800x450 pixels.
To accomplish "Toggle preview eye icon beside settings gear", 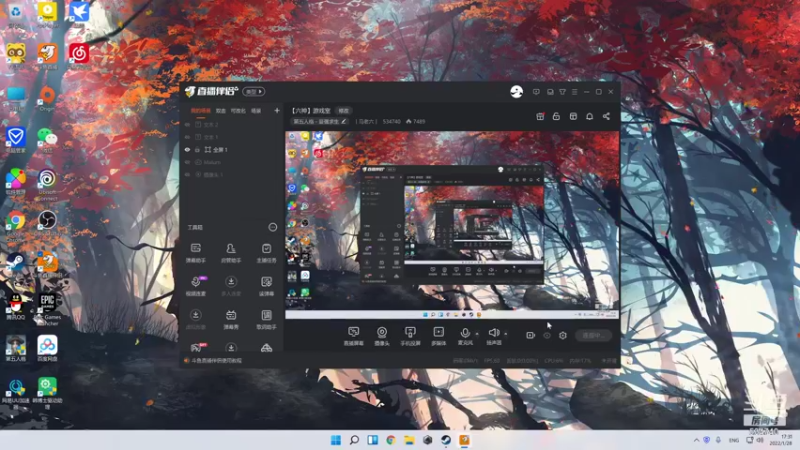I will 547,335.
